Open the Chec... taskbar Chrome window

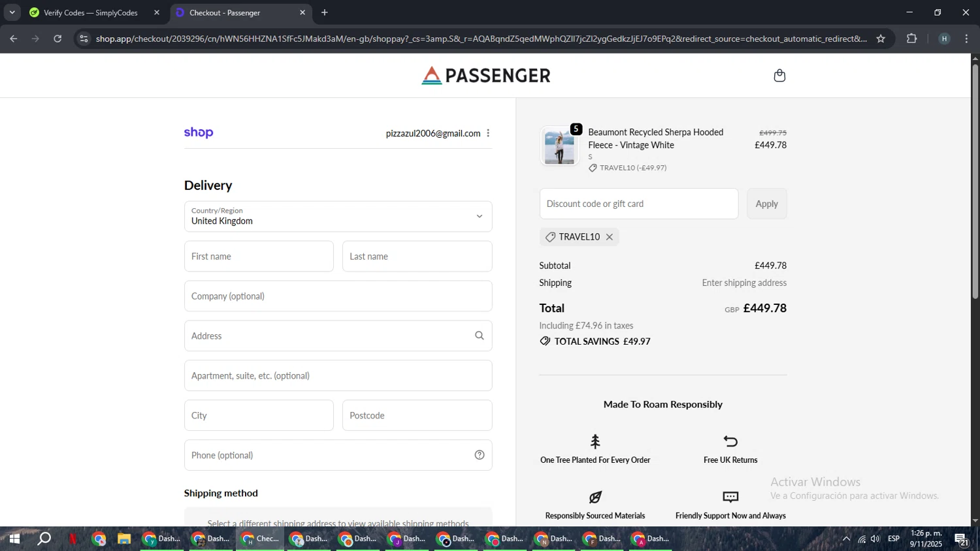[x=259, y=539]
